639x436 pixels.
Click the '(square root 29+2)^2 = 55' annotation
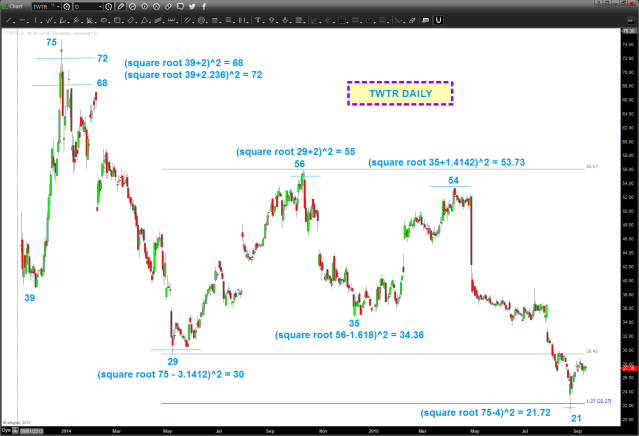pos(295,152)
